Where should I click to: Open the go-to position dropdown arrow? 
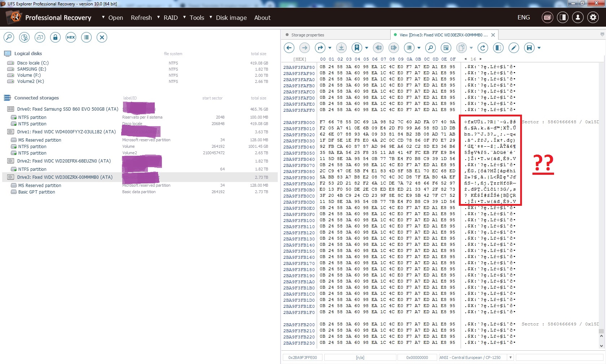[330, 48]
